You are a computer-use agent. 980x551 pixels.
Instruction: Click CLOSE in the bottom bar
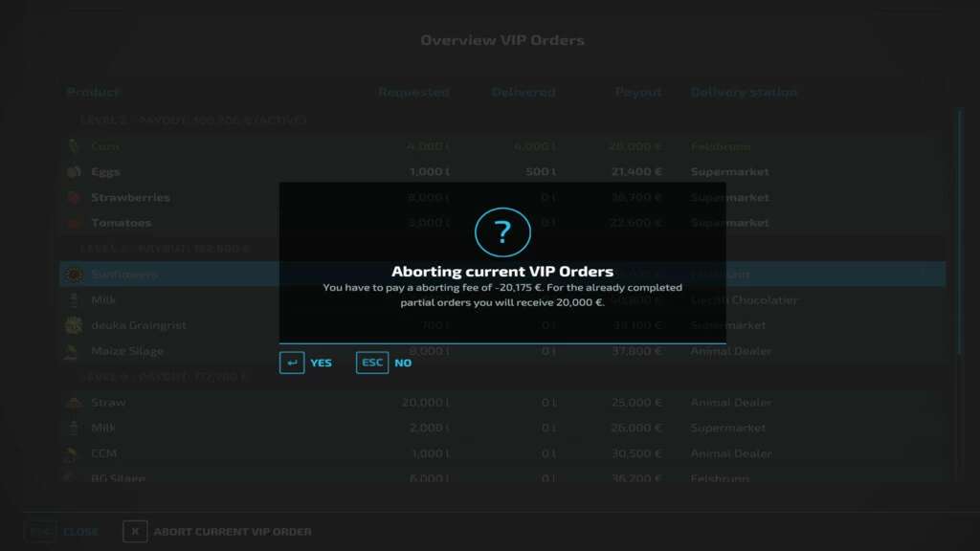(x=80, y=532)
